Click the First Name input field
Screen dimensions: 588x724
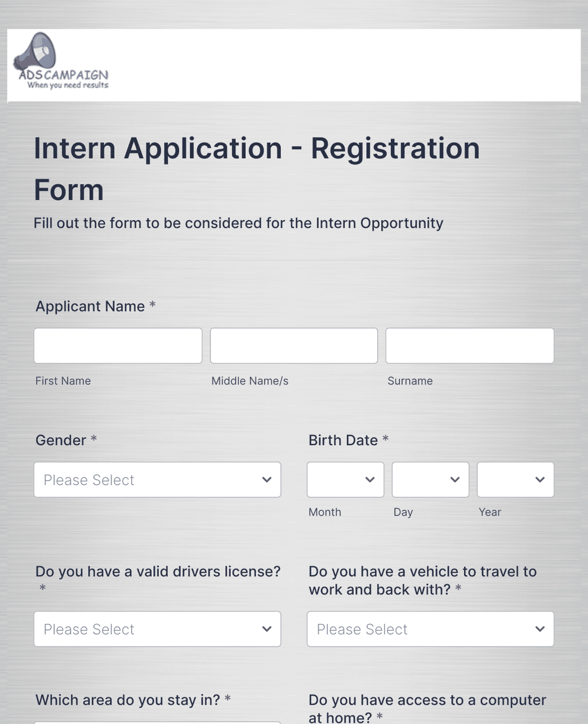(x=118, y=345)
